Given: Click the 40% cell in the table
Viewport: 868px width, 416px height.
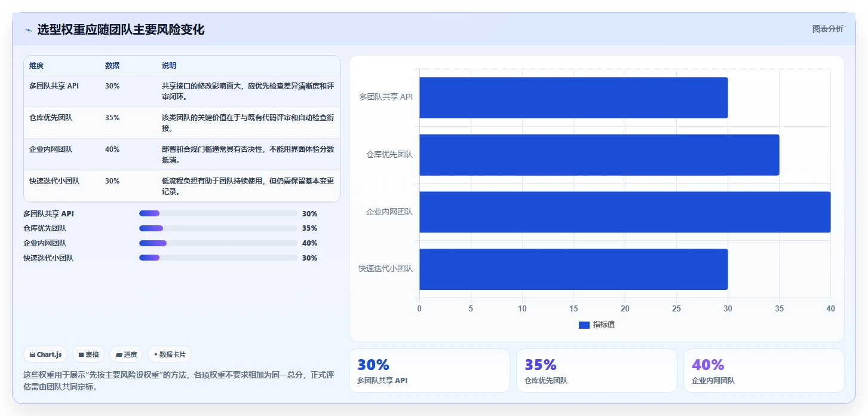Looking at the screenshot, I should [x=112, y=149].
